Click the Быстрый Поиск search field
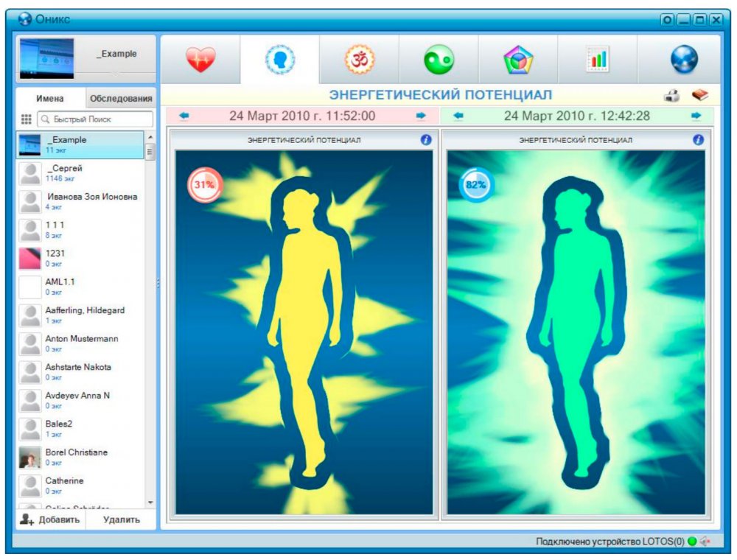Screen dimensions: 737x560 tap(94, 119)
